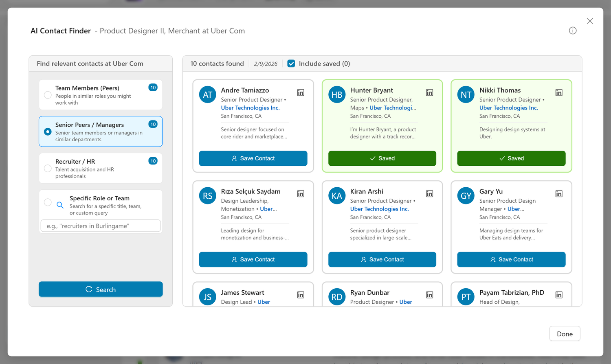The image size is (611, 364).
Task: Click the RD avatar for Ryan Dunbar
Action: tap(337, 297)
